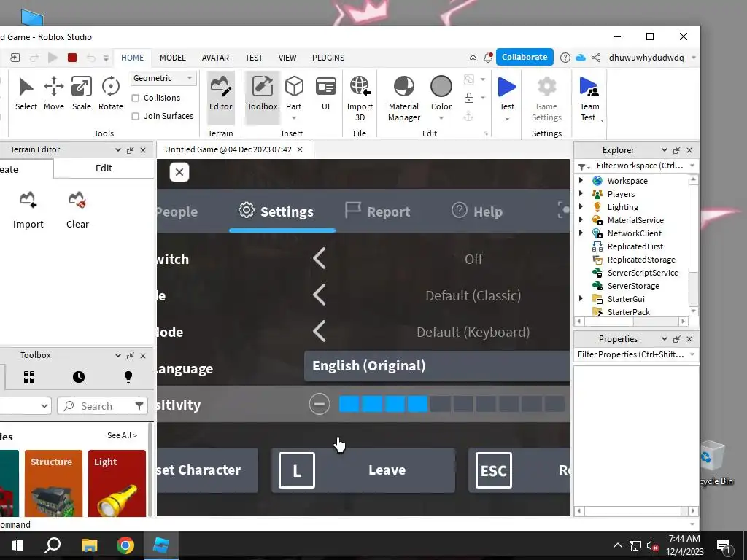Expand the Lighting tree node
The height and width of the screenshot is (560, 747).
coord(581,206)
